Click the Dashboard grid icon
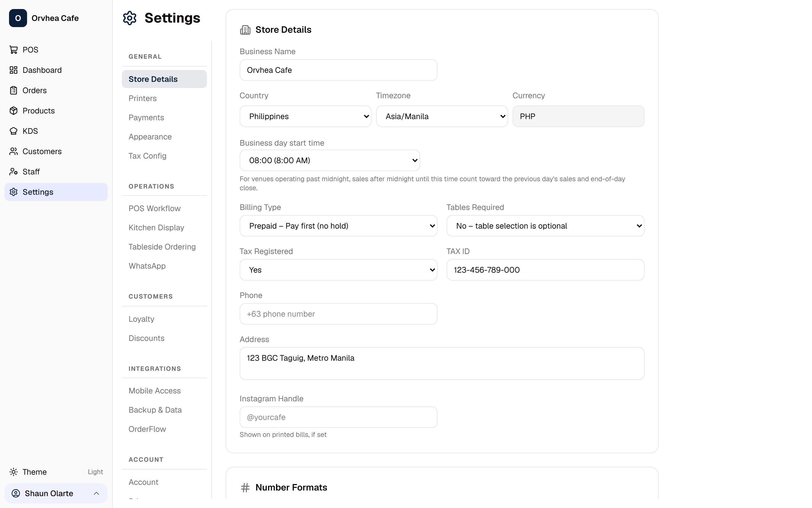 click(14, 70)
